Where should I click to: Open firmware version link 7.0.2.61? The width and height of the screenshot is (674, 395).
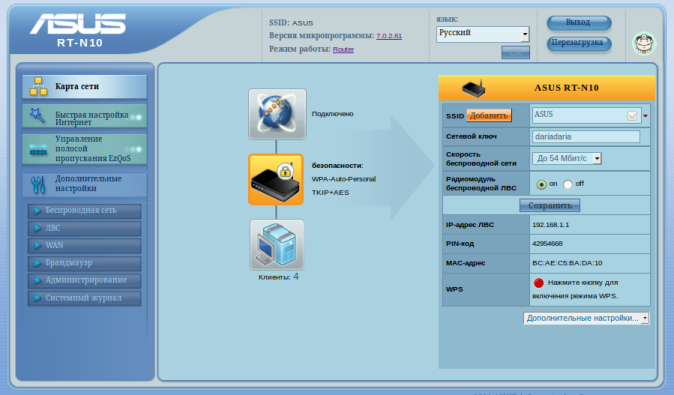point(389,36)
